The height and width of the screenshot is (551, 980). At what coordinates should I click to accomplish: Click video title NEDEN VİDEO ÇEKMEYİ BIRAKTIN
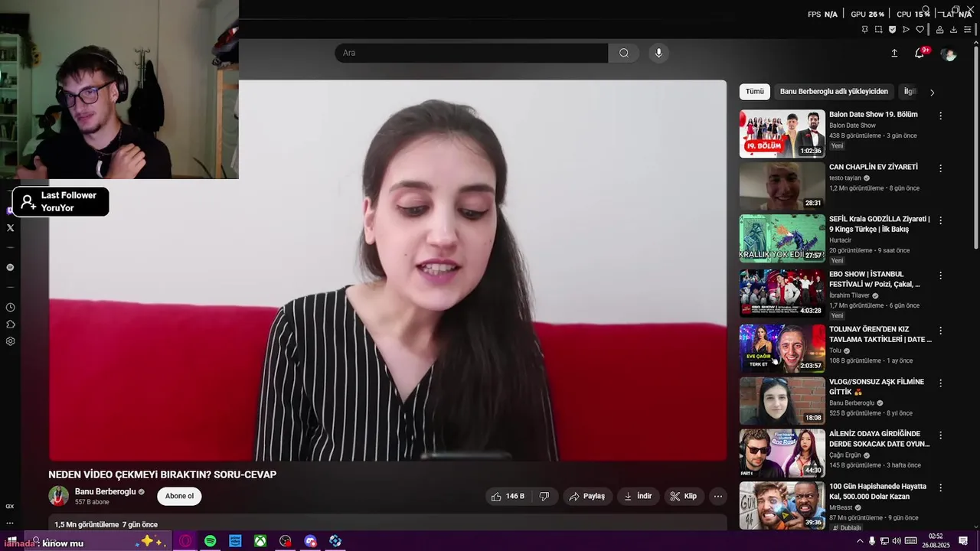click(162, 474)
